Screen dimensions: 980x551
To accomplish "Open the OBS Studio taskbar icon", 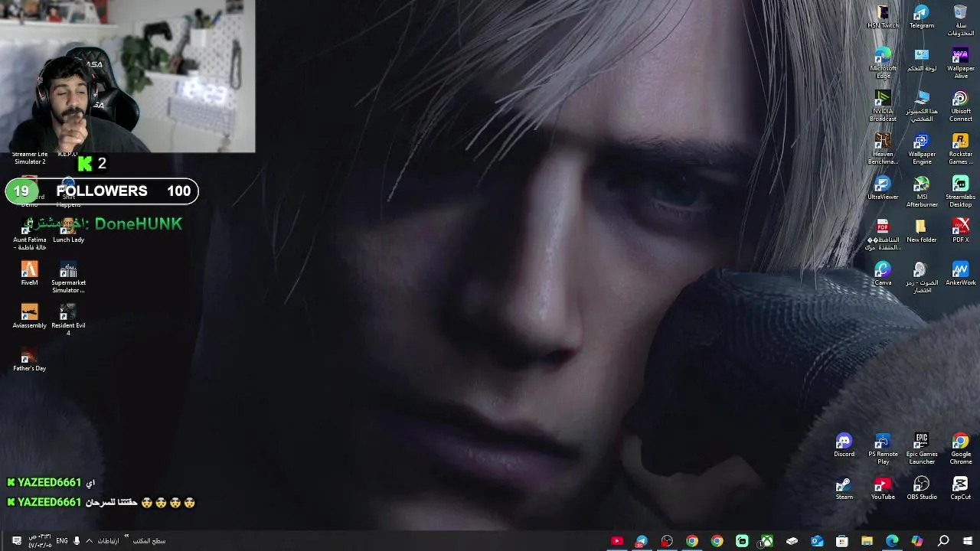I will tap(667, 541).
